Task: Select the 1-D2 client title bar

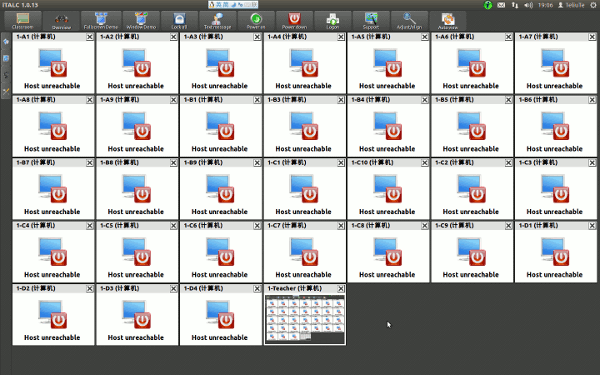Action: (53, 289)
